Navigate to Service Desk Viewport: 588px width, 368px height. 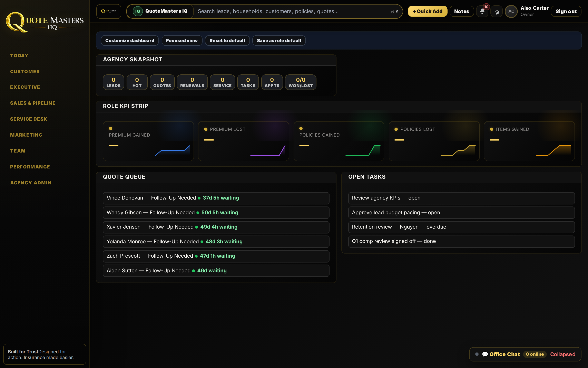(x=29, y=119)
